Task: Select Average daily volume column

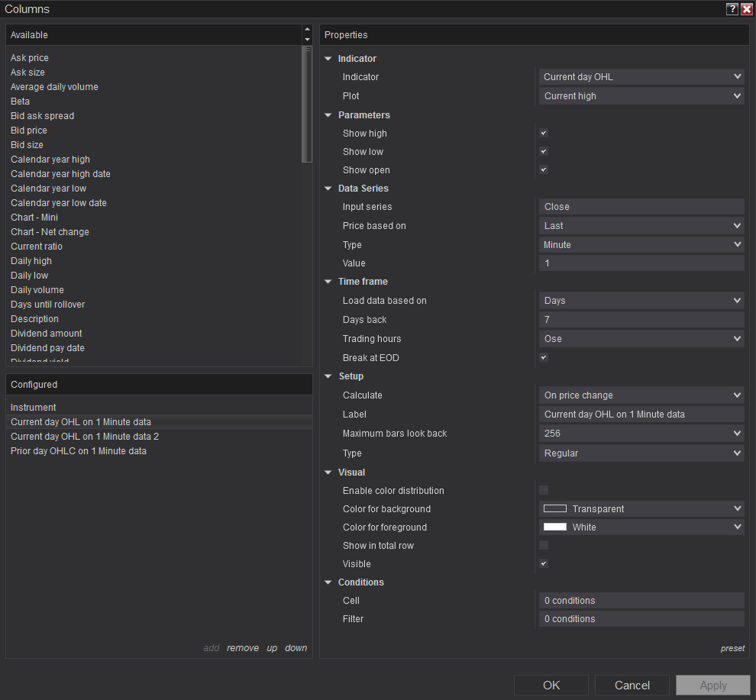Action: click(54, 87)
